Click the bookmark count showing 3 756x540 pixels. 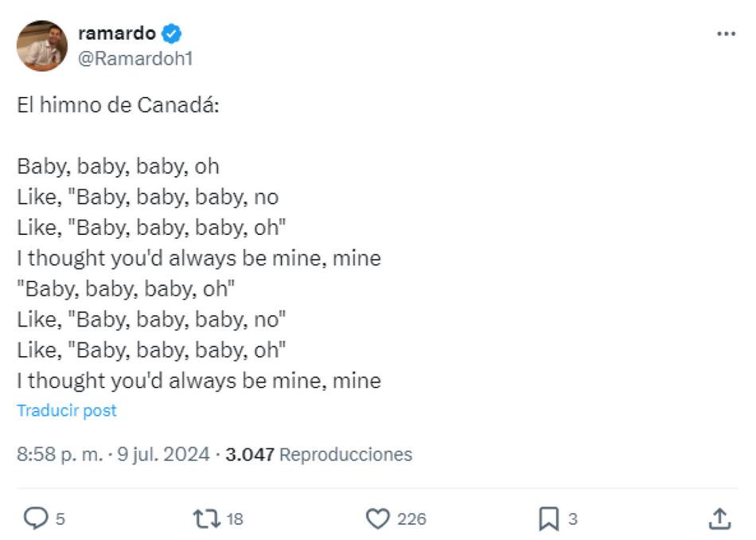572,519
